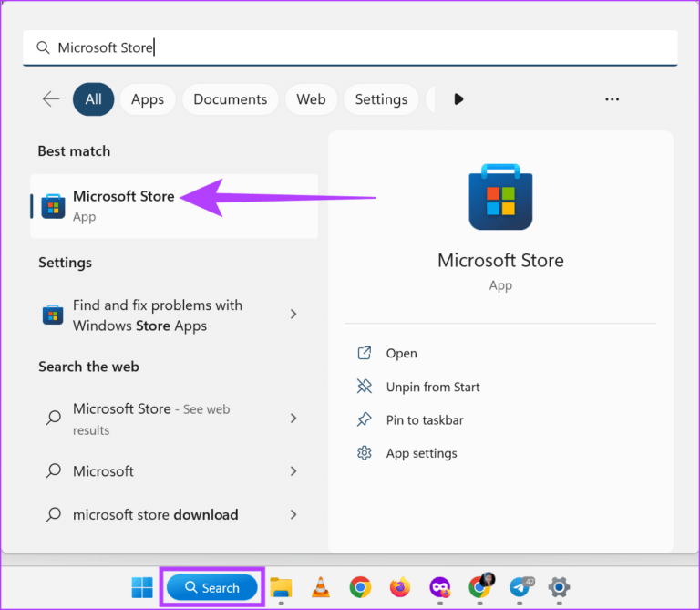The height and width of the screenshot is (610, 700).
Task: Expand the 'Microsoft' web suggestion chevron
Action: click(293, 471)
